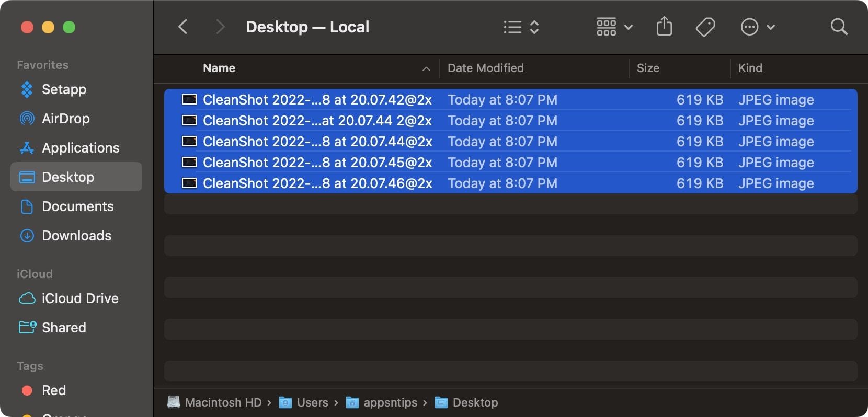The image size is (868, 417).
Task: Select CleanShot file ending 20.07.45@2x
Action: click(317, 163)
